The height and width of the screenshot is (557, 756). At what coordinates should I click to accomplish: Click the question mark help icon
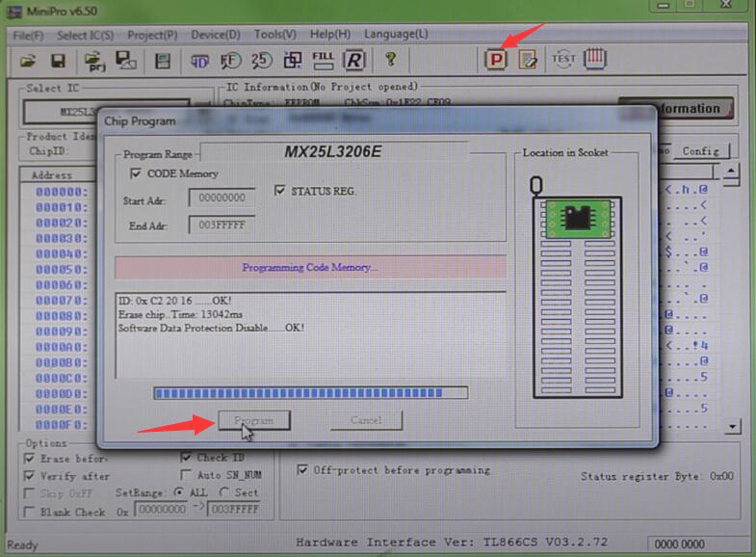click(391, 60)
